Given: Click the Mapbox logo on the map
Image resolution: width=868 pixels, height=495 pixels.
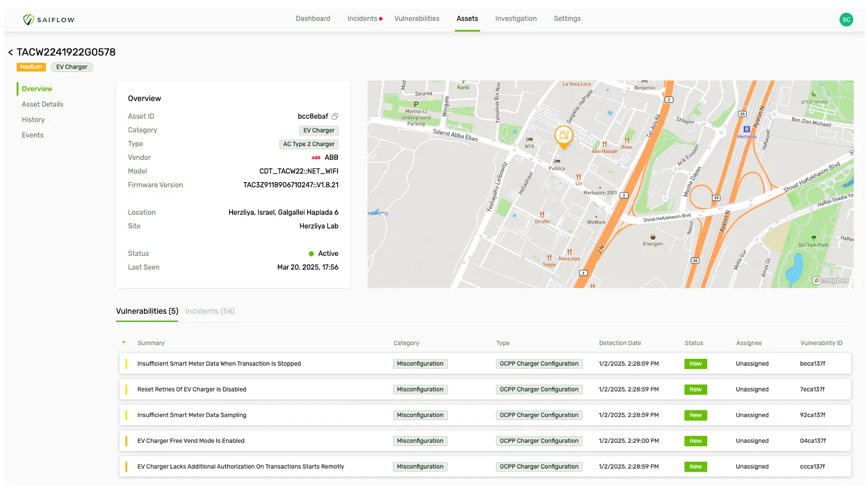Looking at the screenshot, I should pyautogui.click(x=831, y=280).
